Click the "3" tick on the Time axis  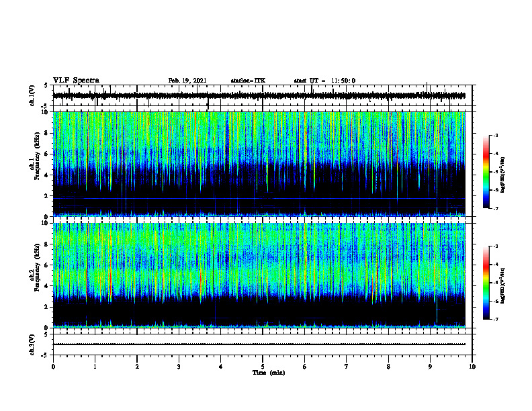click(179, 367)
